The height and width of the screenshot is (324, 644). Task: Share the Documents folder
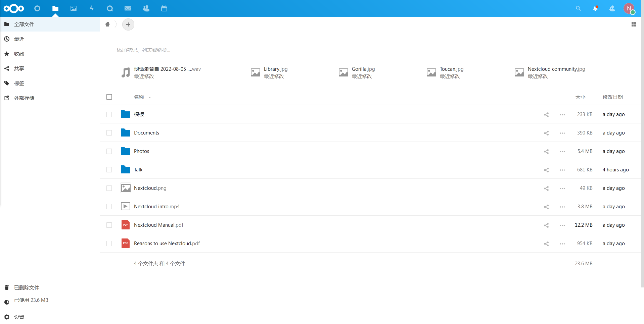coord(546,133)
